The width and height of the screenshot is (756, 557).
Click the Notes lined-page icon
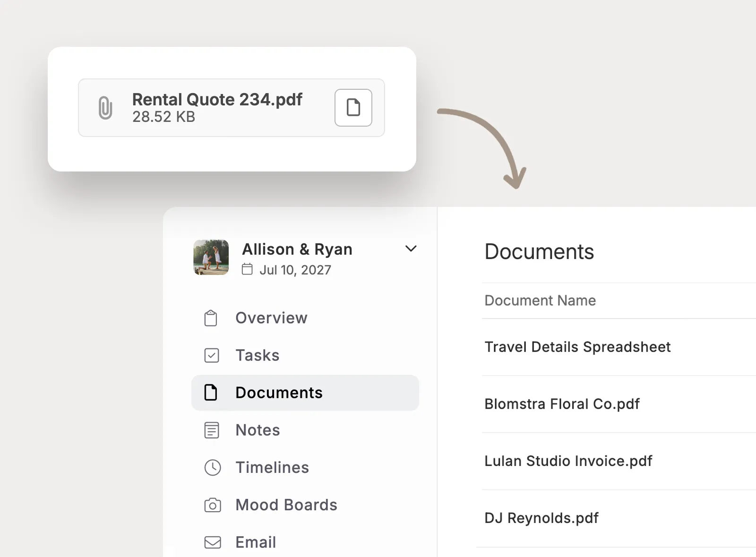(x=212, y=430)
